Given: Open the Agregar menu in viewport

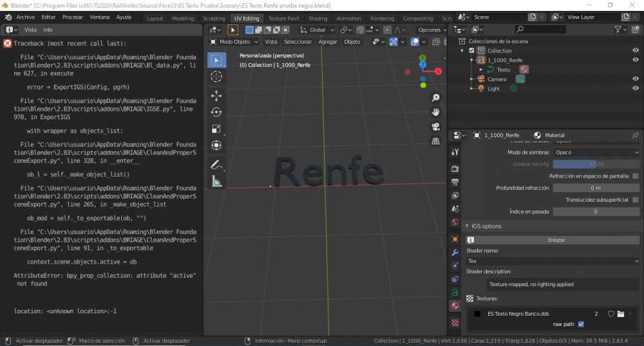Looking at the screenshot, I should tap(328, 42).
